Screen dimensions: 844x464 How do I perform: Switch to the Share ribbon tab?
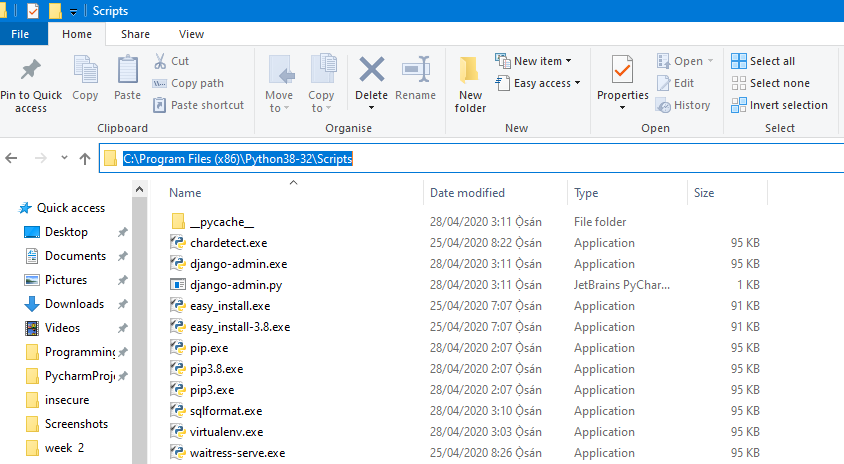(135, 34)
